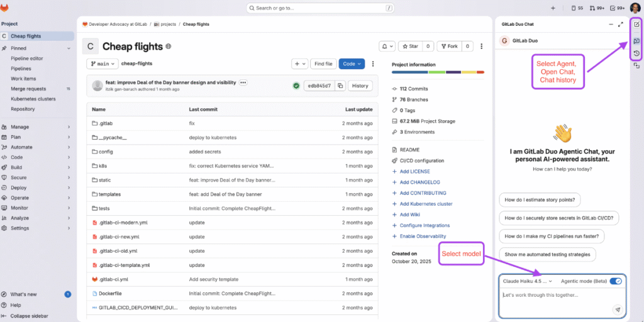Toggle Agentic mode (Beta) switch
This screenshot has height=322, width=644.
[616, 281]
